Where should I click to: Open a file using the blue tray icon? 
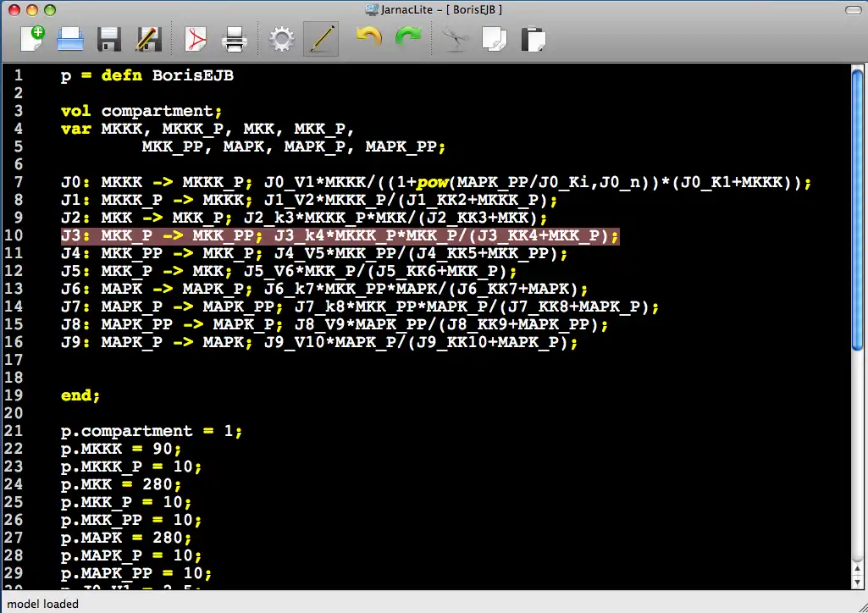(x=70, y=40)
